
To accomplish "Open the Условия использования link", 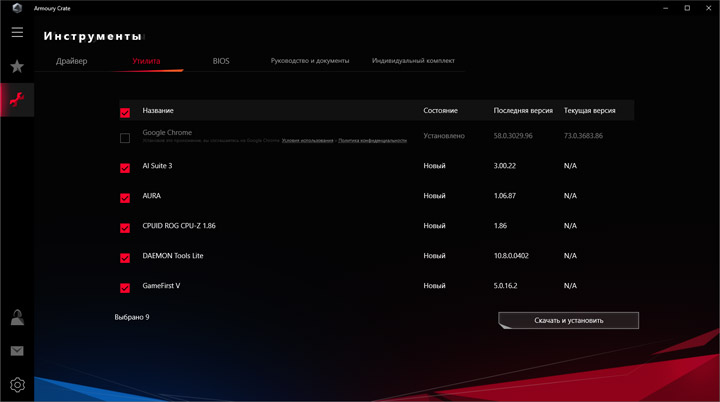I will click(x=307, y=141).
